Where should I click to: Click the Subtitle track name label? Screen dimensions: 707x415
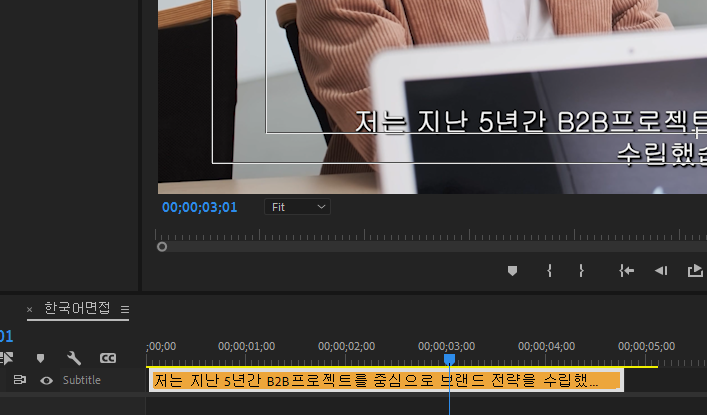coord(82,380)
